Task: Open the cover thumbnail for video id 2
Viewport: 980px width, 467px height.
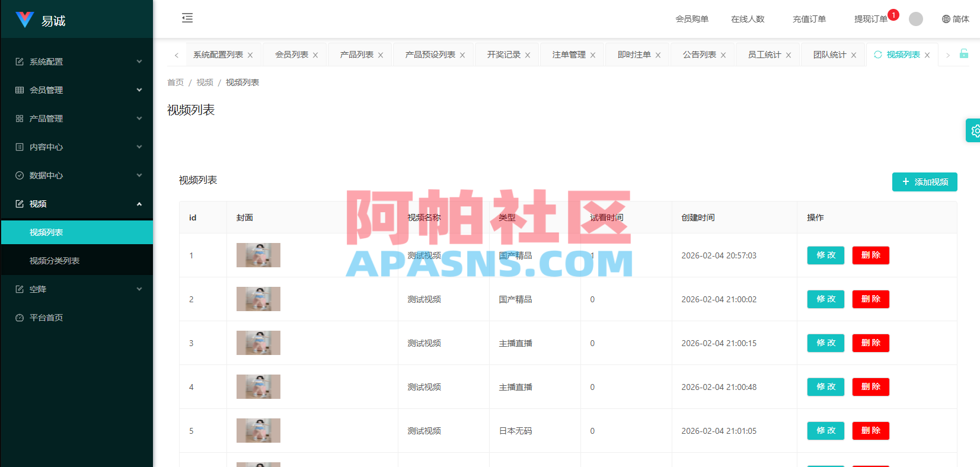Action: (x=258, y=299)
